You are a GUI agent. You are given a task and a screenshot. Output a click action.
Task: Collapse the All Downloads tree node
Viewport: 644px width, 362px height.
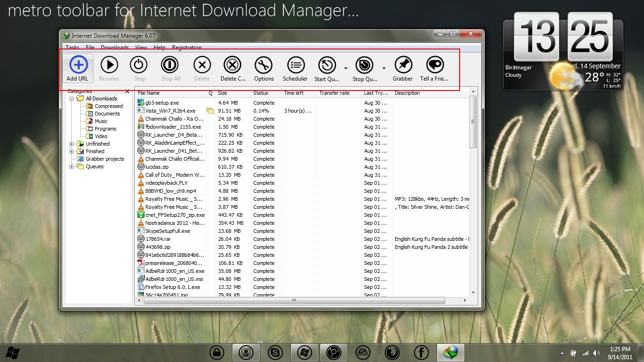[x=72, y=99]
